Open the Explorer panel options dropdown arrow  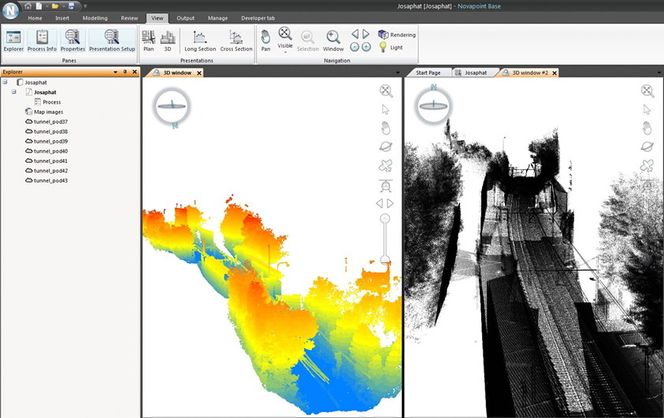pyautogui.click(x=114, y=72)
